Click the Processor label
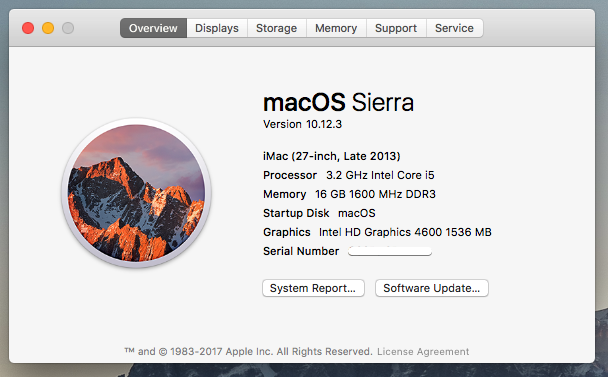This screenshot has width=608, height=377. point(290,175)
